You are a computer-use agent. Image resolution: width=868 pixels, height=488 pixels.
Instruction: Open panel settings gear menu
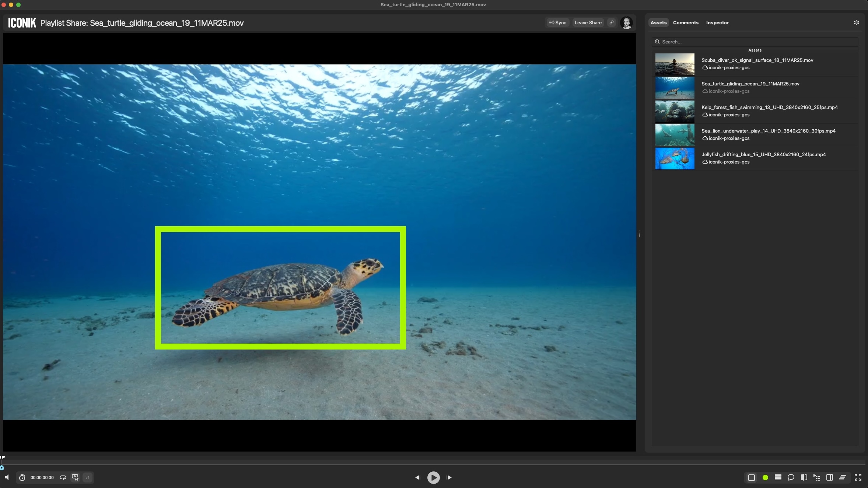857,22
